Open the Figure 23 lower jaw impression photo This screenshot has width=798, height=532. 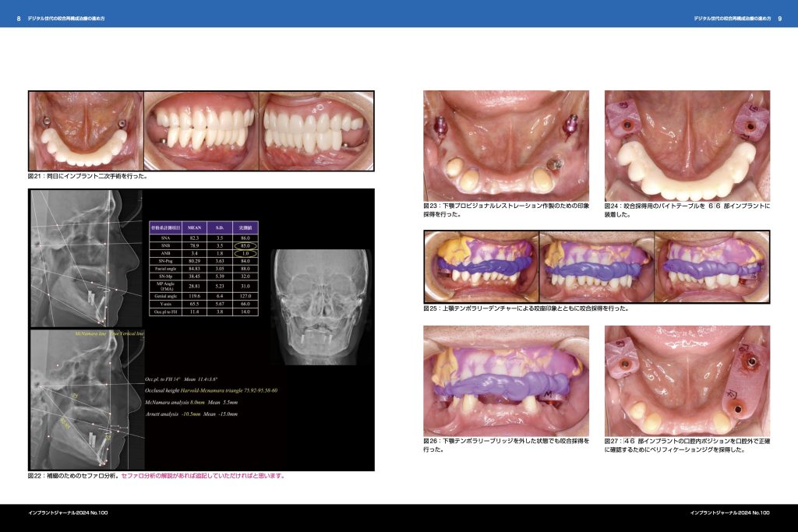pyautogui.click(x=506, y=145)
